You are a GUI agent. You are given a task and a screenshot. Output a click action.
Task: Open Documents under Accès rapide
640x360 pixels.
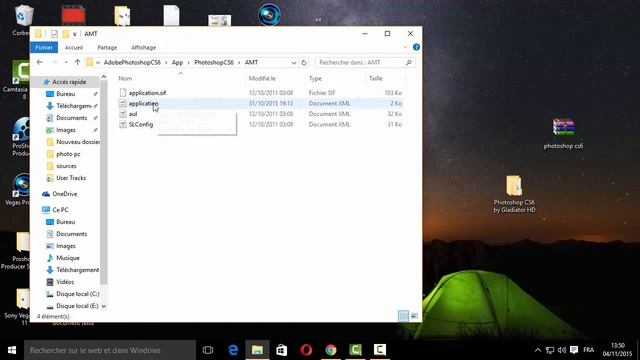click(71, 118)
